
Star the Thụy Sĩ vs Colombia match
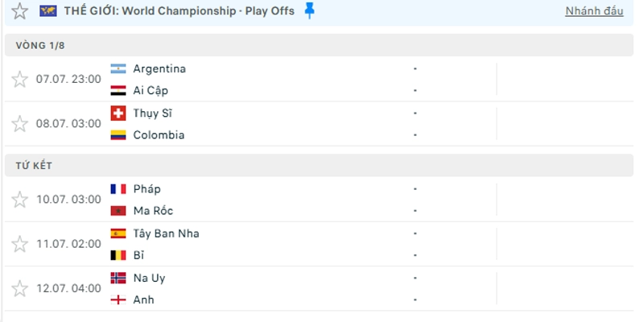19,124
